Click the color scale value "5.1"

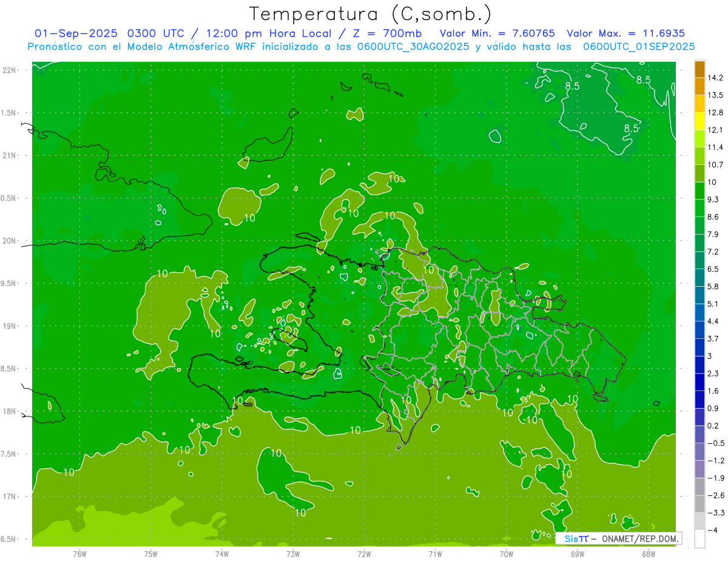tap(713, 304)
